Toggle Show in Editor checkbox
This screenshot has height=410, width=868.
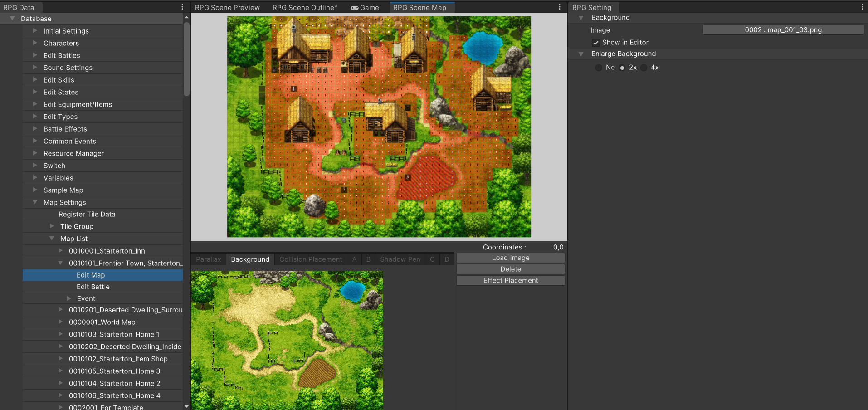[x=596, y=43]
